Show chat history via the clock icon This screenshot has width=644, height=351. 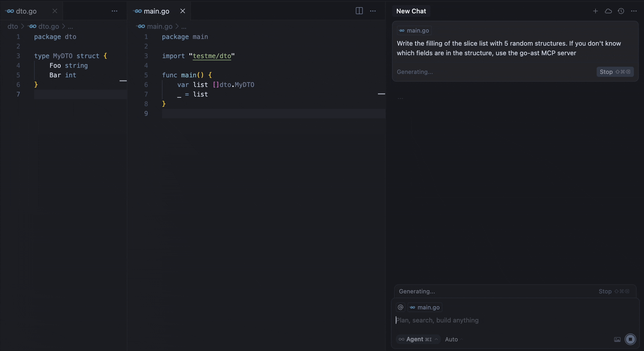pos(621,11)
